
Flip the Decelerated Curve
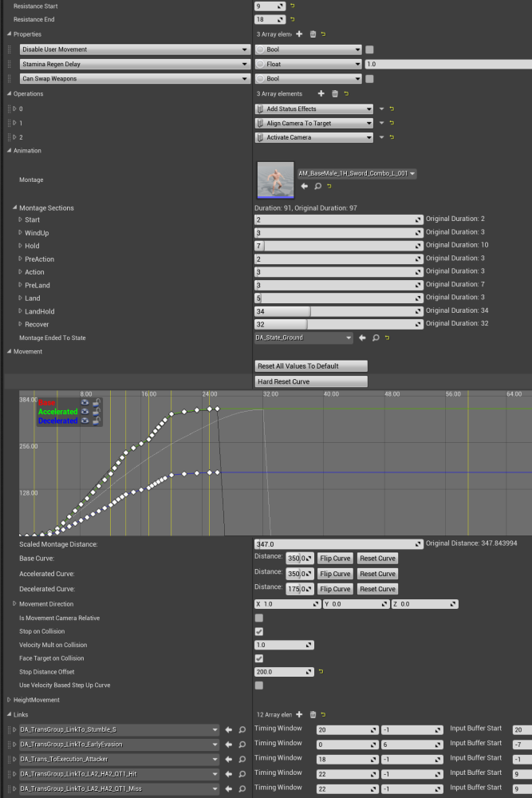coord(335,589)
